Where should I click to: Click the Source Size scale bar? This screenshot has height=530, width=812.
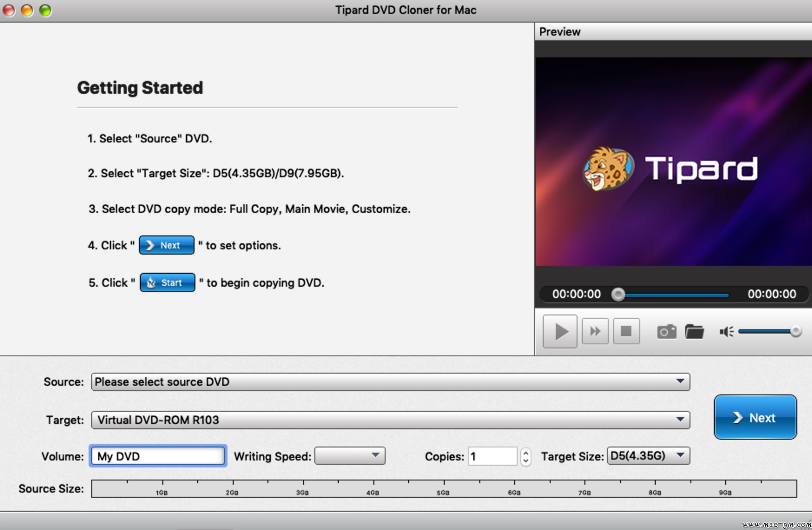[x=444, y=488]
